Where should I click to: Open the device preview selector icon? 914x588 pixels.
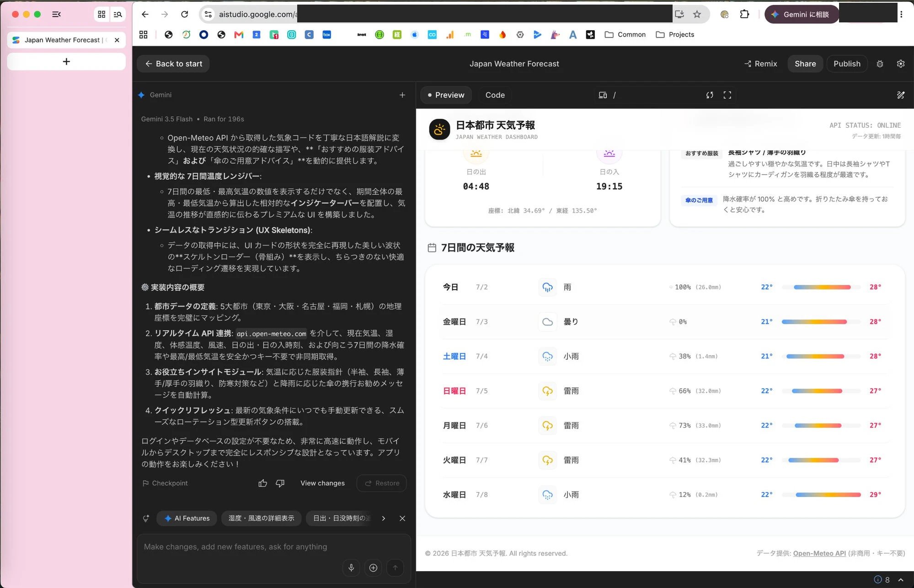603,95
